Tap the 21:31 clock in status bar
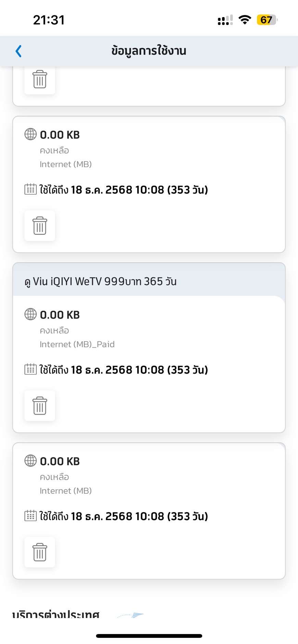This screenshot has width=298, height=644. (x=49, y=20)
